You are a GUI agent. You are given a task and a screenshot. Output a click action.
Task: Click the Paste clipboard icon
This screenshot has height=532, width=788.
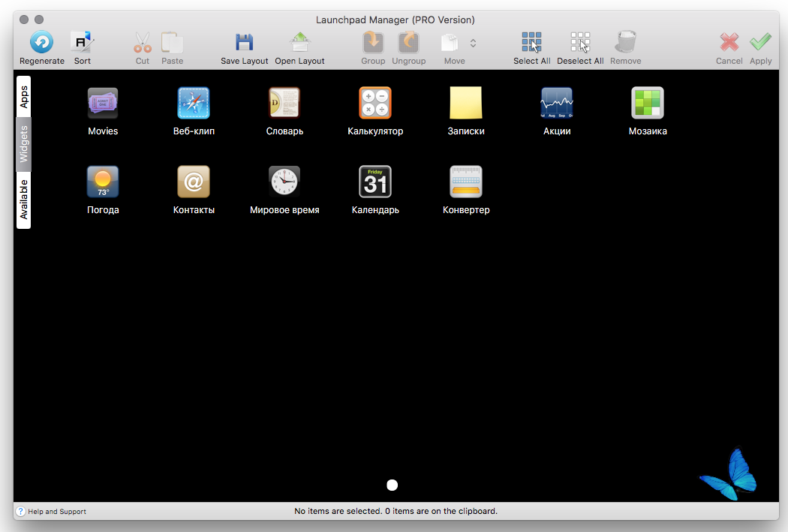click(x=172, y=42)
